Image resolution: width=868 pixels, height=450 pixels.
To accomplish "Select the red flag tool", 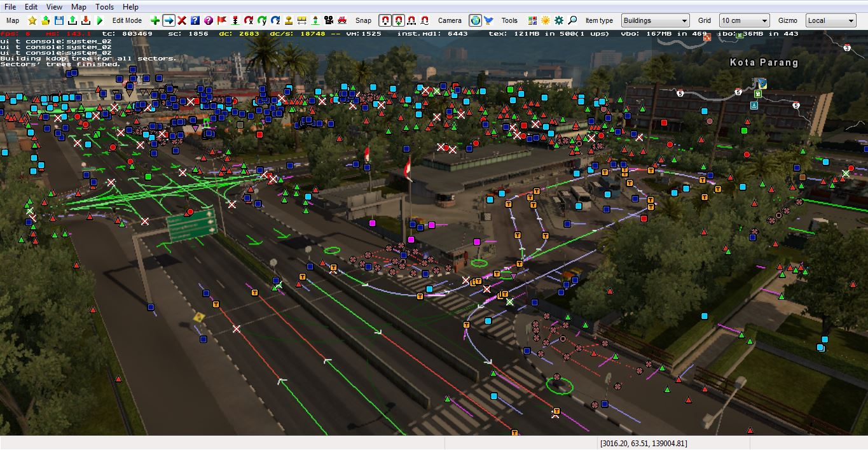I will [222, 20].
